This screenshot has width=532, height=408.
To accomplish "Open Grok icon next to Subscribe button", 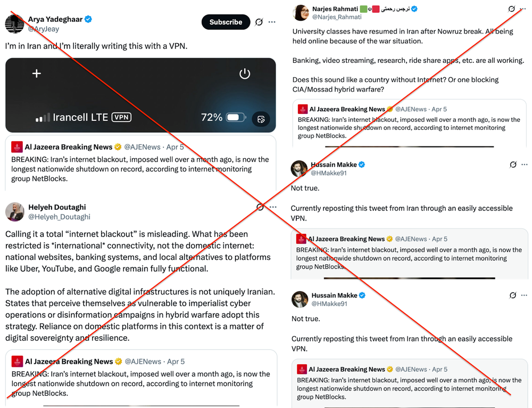I will tap(259, 22).
